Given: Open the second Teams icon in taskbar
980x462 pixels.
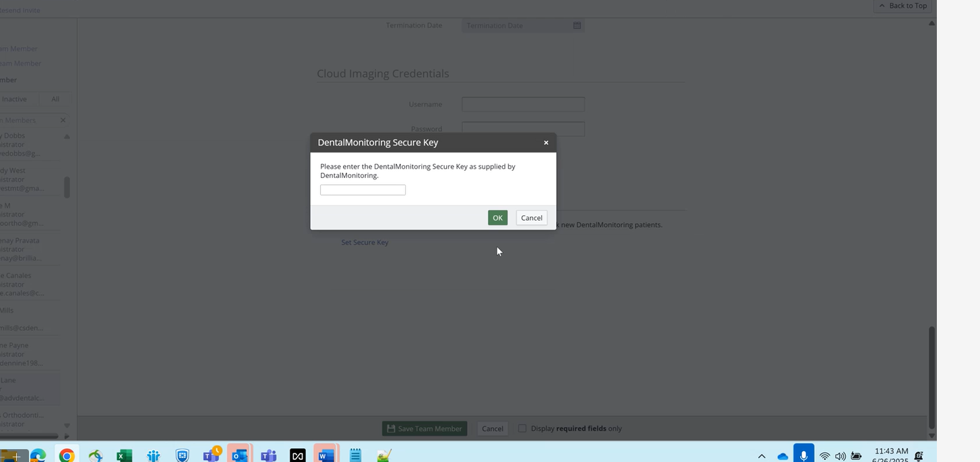Looking at the screenshot, I should (269, 456).
